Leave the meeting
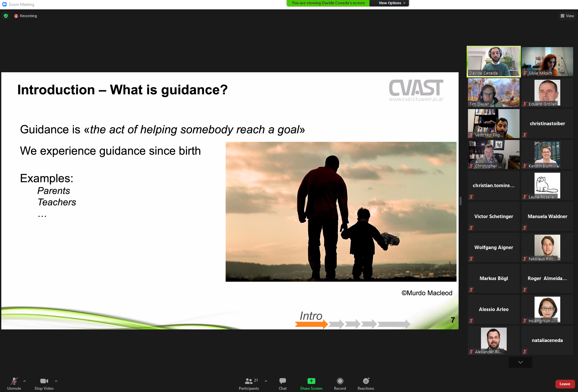This screenshot has height=392, width=578. [x=565, y=384]
